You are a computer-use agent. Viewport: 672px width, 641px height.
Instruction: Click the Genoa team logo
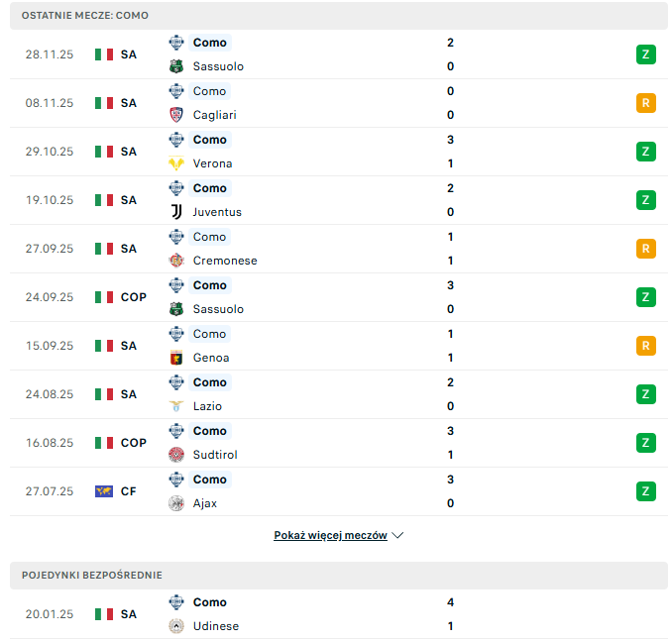(176, 358)
